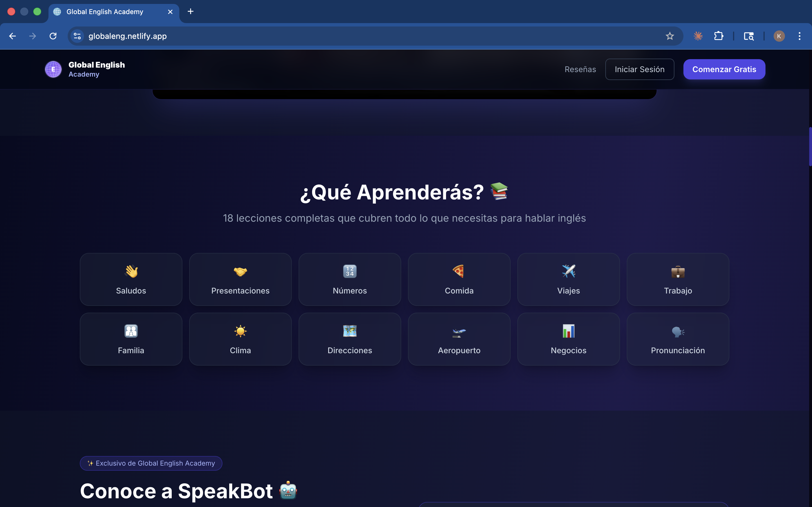
Task: Click the pizza icon for Comida
Action: [x=459, y=271]
